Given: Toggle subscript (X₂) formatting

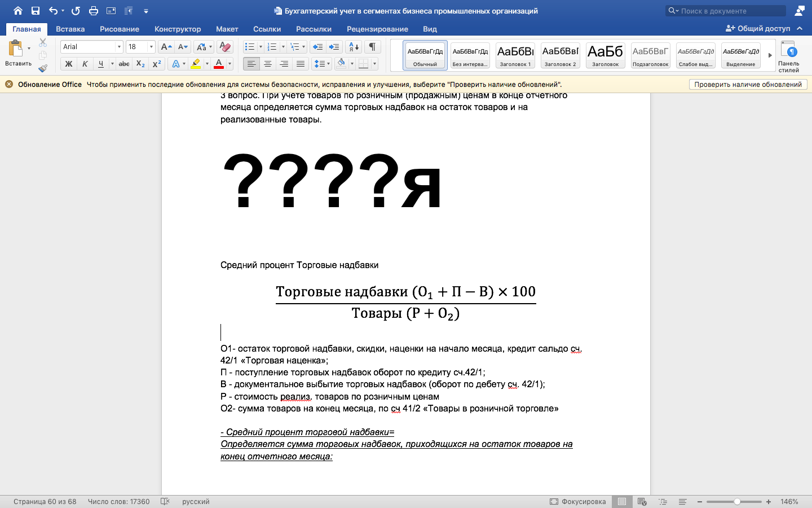Looking at the screenshot, I should tap(140, 64).
